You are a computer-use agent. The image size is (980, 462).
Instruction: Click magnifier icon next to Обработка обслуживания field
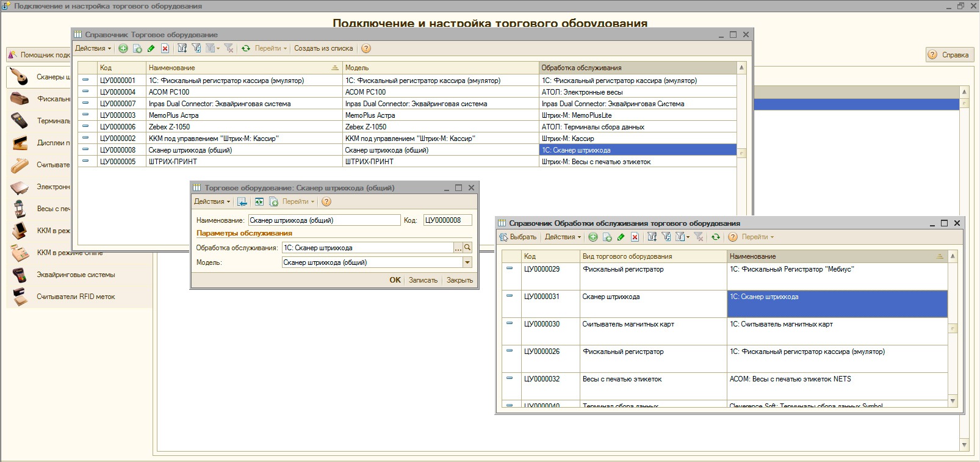[x=467, y=248]
